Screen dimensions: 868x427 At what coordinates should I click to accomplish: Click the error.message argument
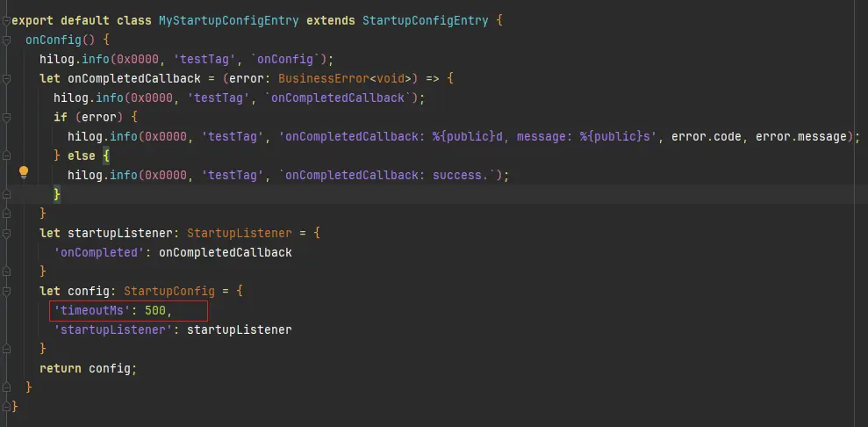(x=800, y=137)
